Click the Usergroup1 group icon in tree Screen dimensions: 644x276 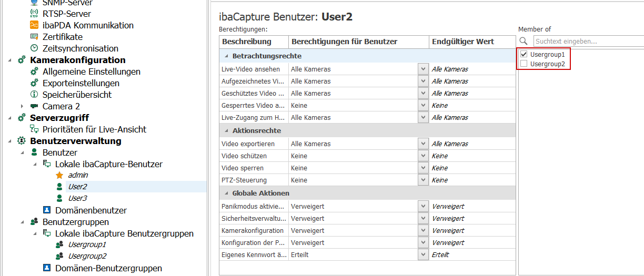(59, 244)
